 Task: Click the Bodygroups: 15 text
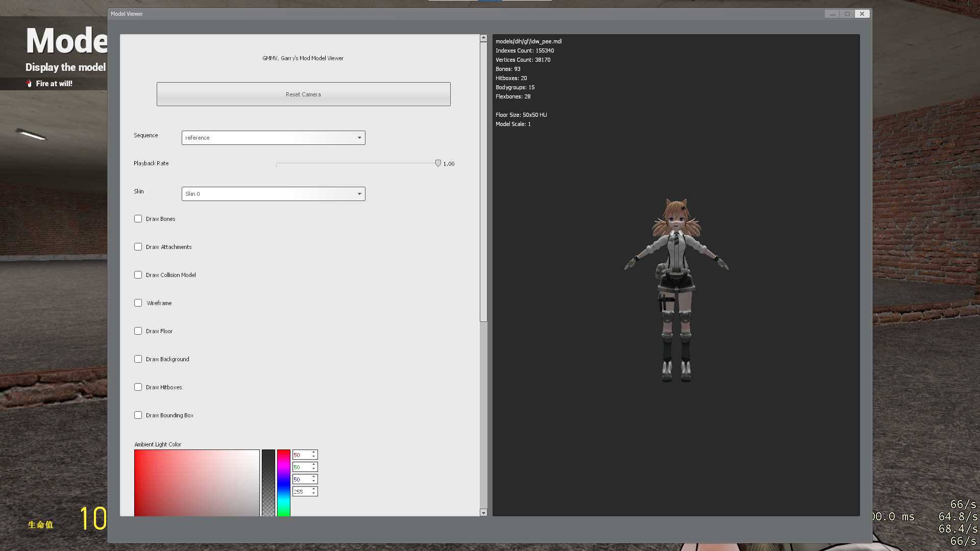(x=515, y=87)
